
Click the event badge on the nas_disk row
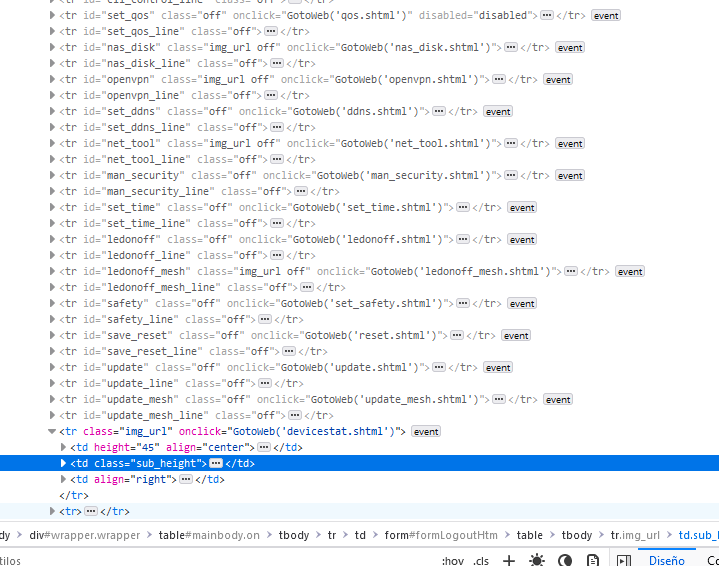click(570, 48)
